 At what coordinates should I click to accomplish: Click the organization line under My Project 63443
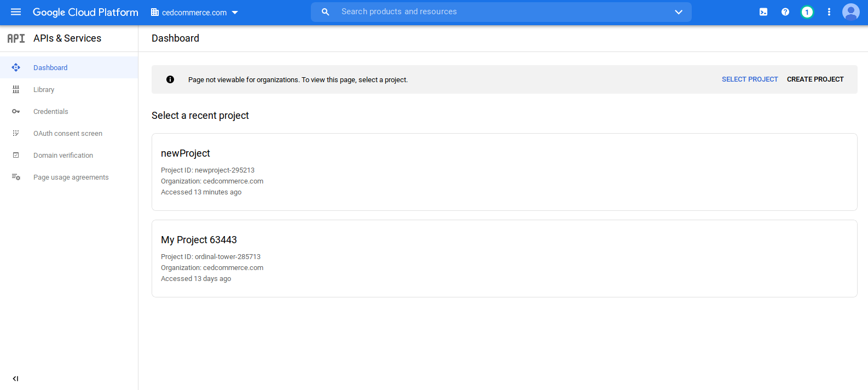point(212,268)
